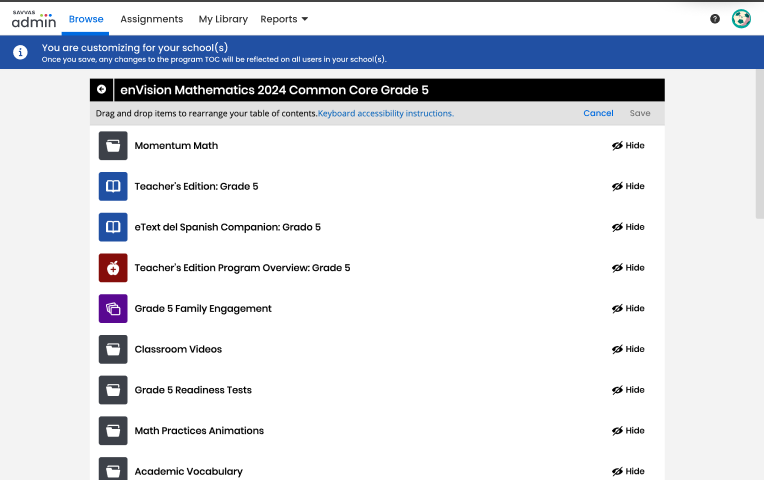Image resolution: width=764 pixels, height=480 pixels.
Task: Hide Math Practices Animations
Action: click(x=628, y=431)
